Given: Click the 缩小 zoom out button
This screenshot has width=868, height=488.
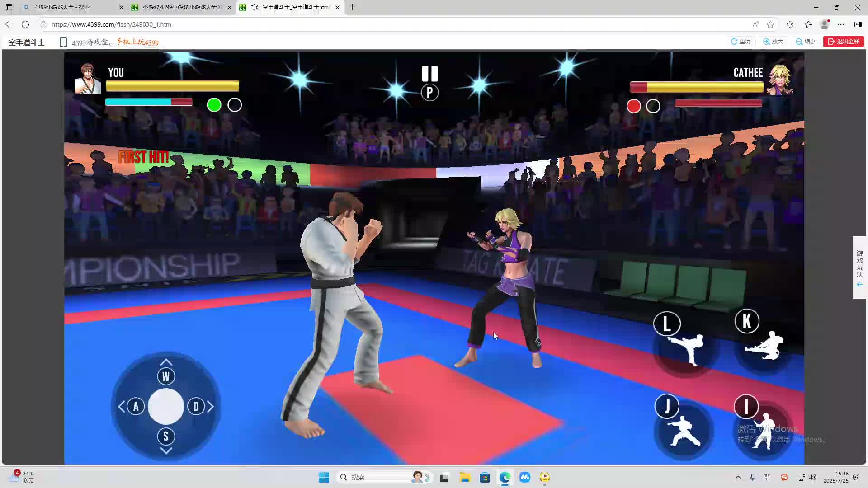Looking at the screenshot, I should click(806, 42).
